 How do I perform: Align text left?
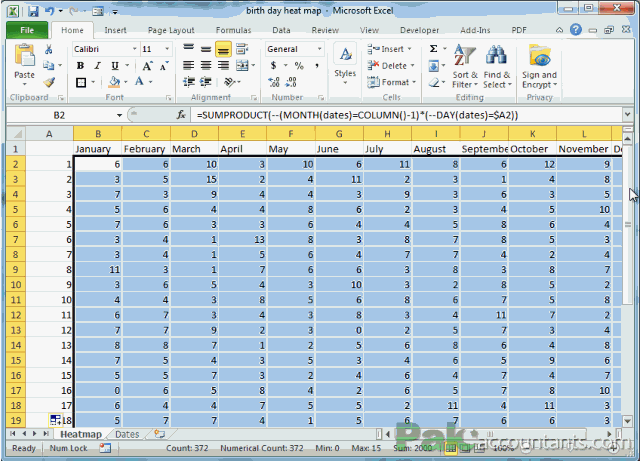click(188, 65)
